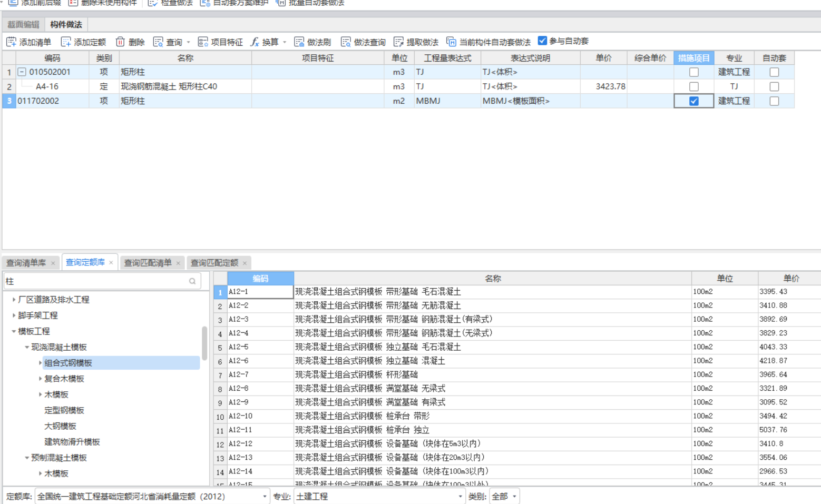Click the 做法查询 toolbar icon
The image size is (821, 504).
[346, 42]
